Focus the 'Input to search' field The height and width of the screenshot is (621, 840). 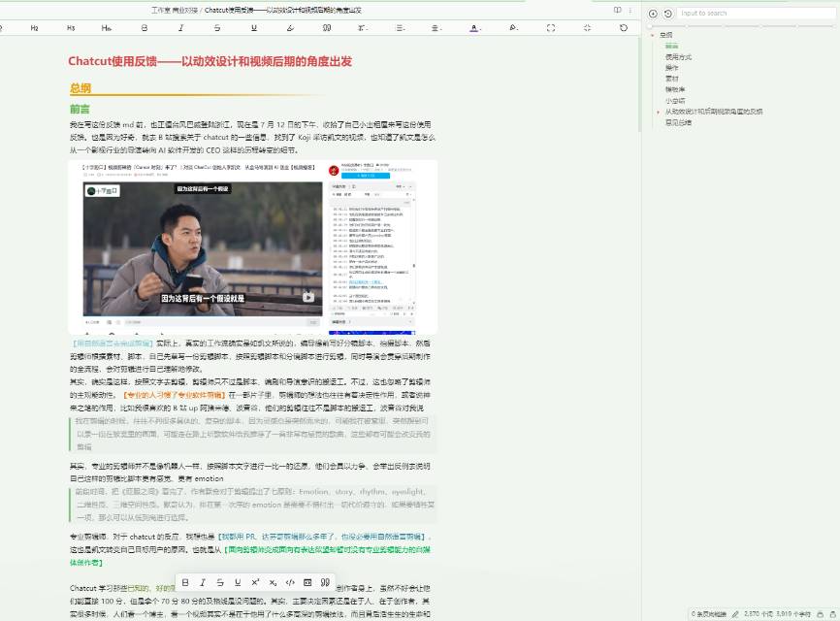click(x=756, y=14)
